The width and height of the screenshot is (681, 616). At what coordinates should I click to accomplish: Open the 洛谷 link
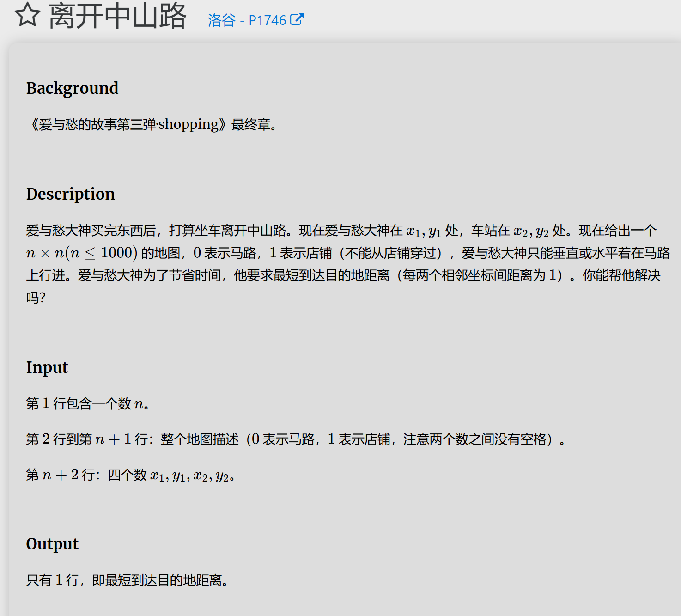(x=222, y=20)
